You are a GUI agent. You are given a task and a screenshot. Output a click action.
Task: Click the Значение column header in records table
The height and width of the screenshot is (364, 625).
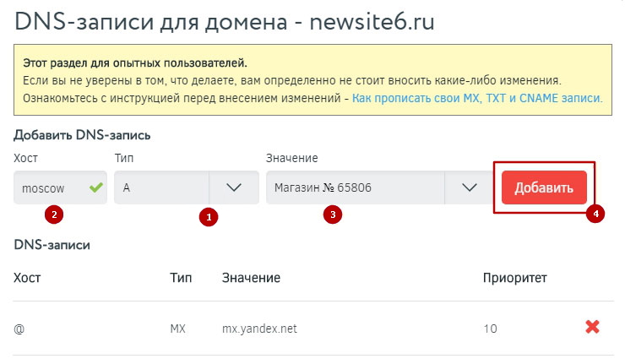pyautogui.click(x=251, y=277)
